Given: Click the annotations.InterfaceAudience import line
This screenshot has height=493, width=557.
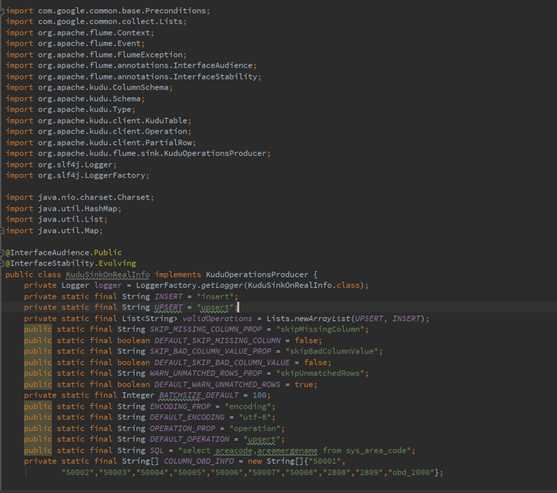Looking at the screenshot, I should click(x=131, y=66).
